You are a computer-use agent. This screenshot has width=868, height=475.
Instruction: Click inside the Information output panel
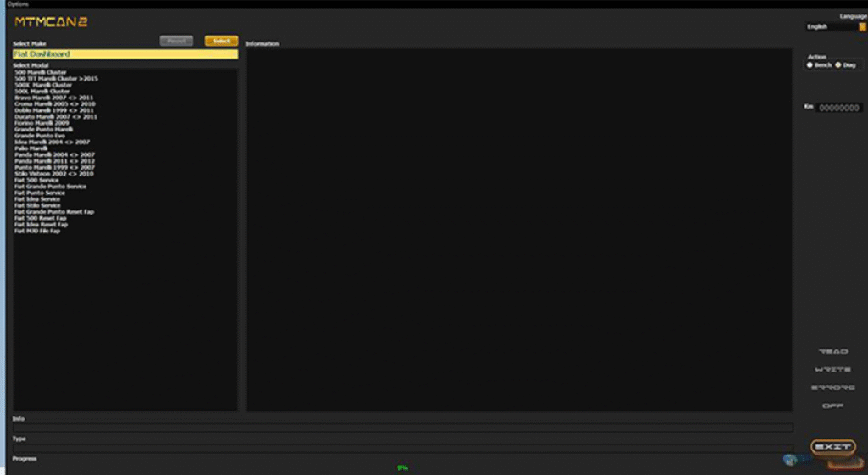tap(520, 230)
